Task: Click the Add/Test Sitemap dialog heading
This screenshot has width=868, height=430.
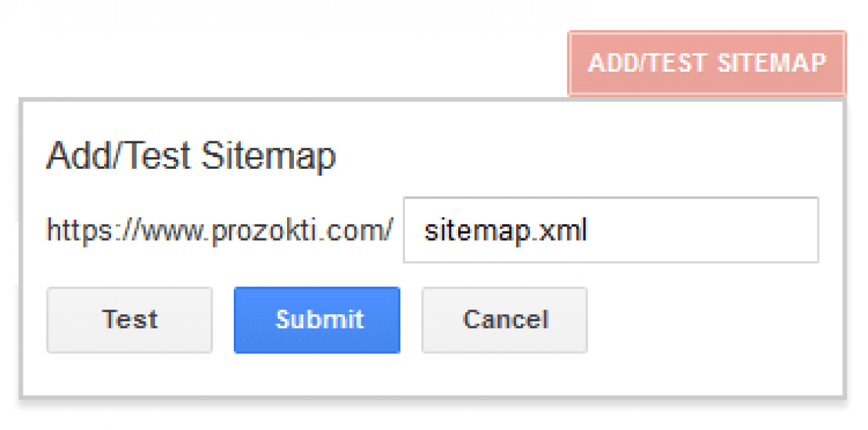Action: point(191,156)
